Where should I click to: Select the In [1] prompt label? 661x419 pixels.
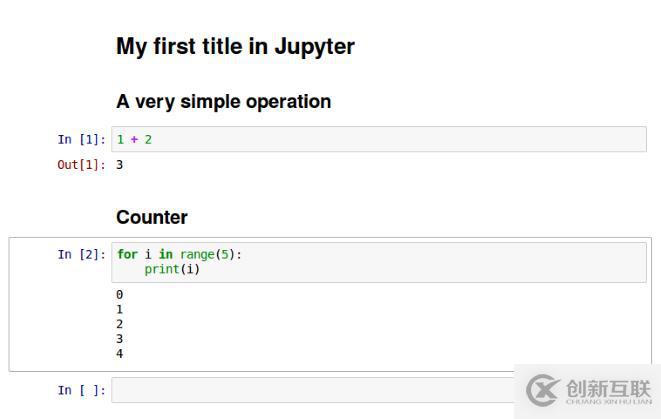point(80,139)
